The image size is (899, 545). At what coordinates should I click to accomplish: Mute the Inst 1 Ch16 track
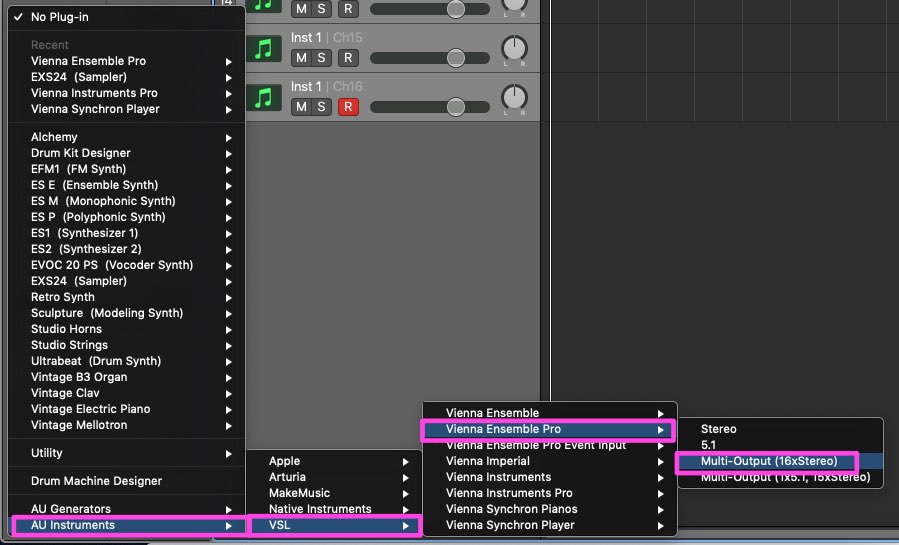(x=301, y=107)
